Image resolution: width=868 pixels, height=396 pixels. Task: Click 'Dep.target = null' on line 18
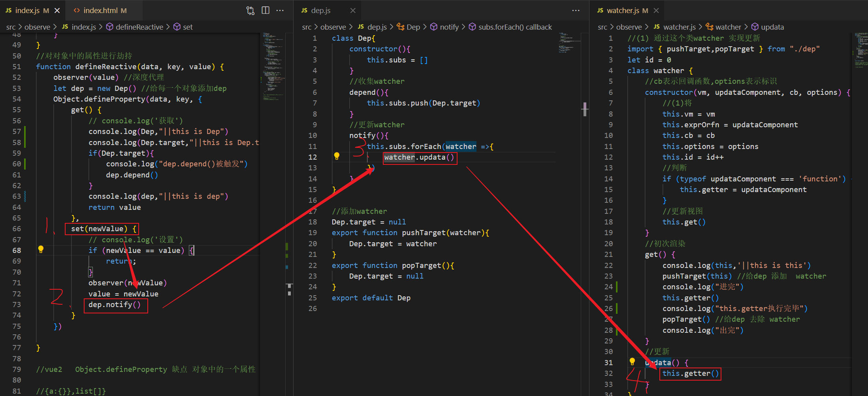coord(369,222)
